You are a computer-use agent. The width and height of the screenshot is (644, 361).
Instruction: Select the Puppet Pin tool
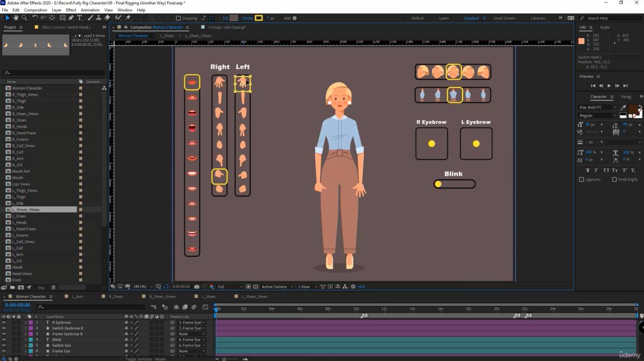[128, 18]
